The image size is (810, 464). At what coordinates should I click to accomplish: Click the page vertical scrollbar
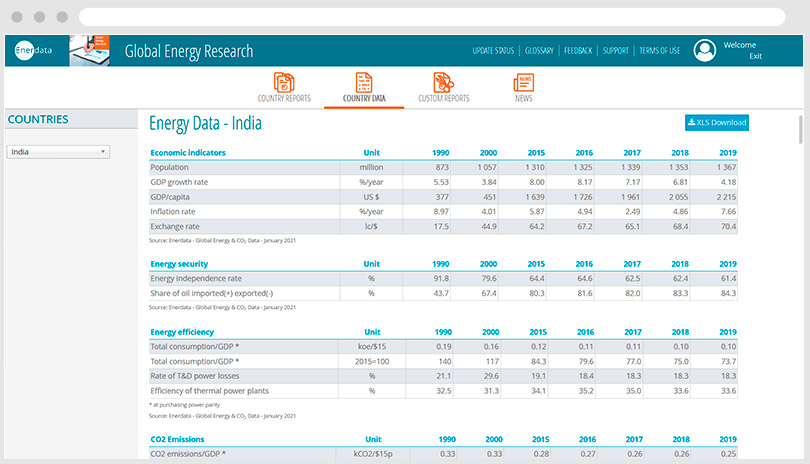pos(800,130)
